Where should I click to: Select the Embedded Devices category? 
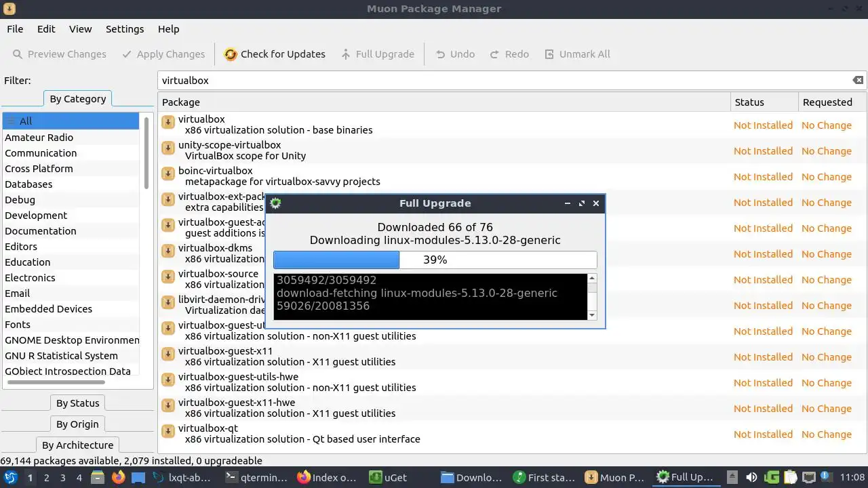71,308
